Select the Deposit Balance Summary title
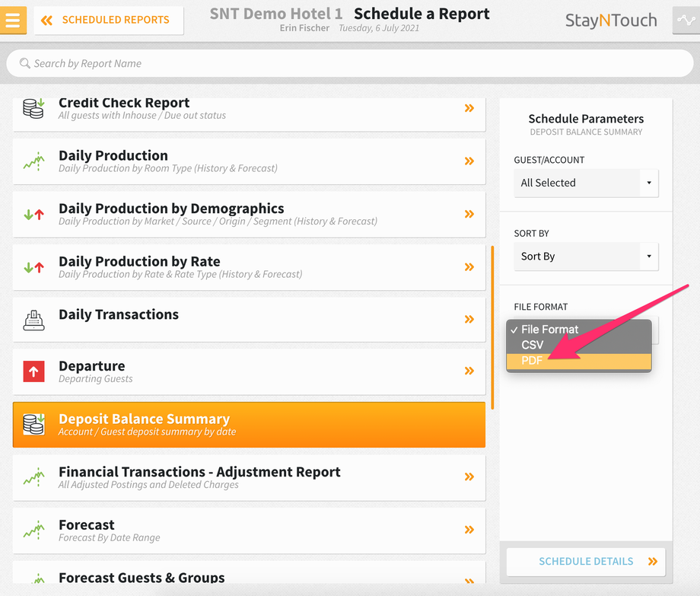The image size is (700, 596). [x=145, y=419]
